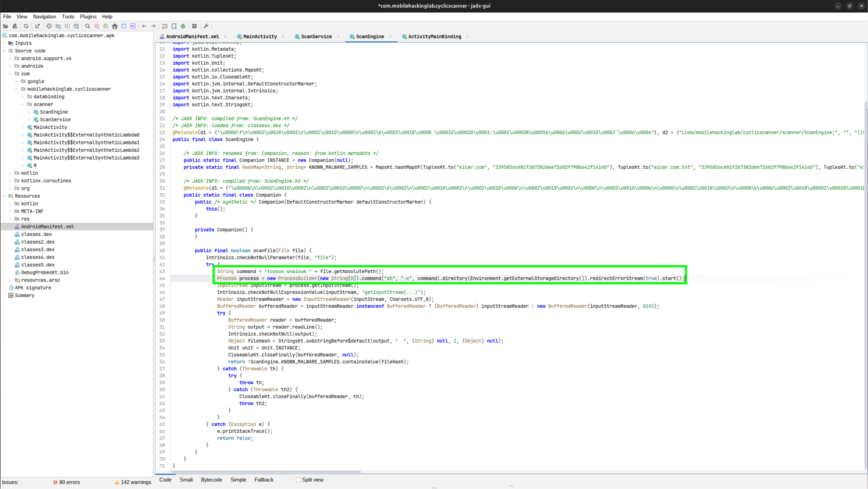Viewport: 868px width, 489px height.
Task: Open the Navigation menu
Action: pos(45,17)
